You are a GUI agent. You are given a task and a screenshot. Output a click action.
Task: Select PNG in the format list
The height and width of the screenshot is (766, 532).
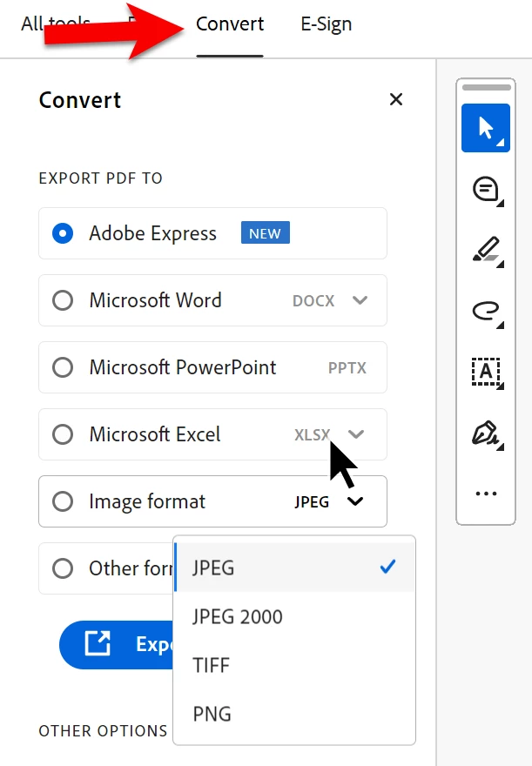212,715
